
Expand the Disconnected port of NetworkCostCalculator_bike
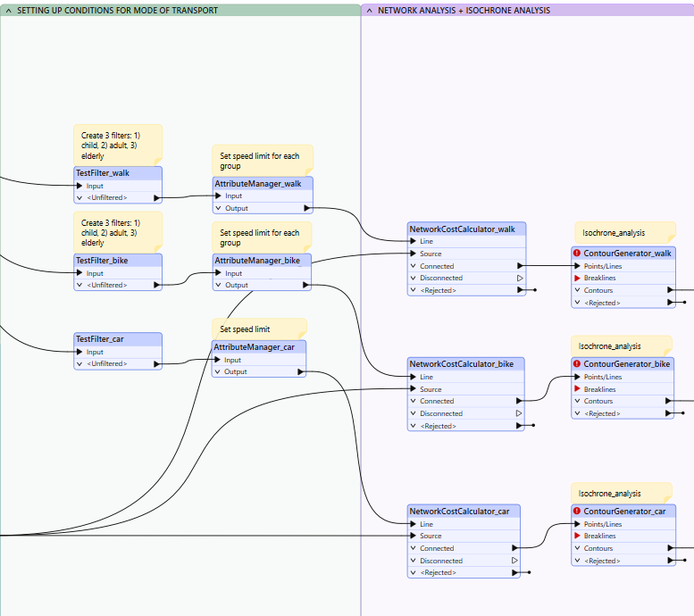413,413
